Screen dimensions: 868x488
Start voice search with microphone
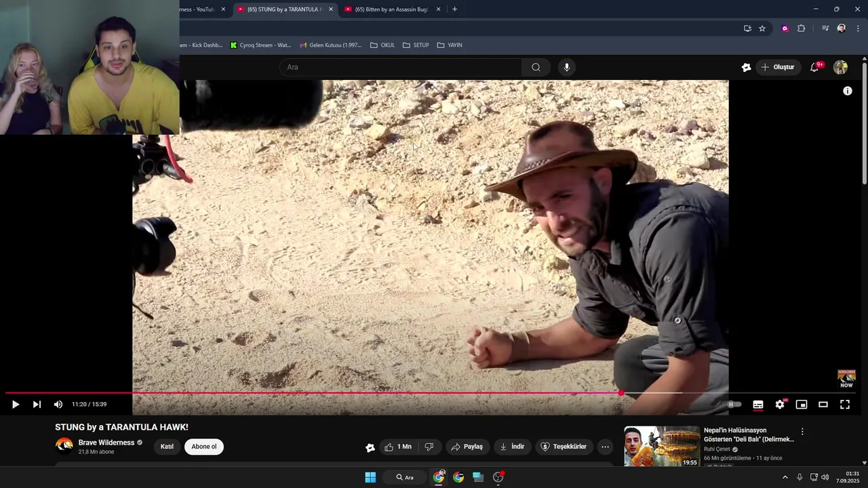(567, 67)
